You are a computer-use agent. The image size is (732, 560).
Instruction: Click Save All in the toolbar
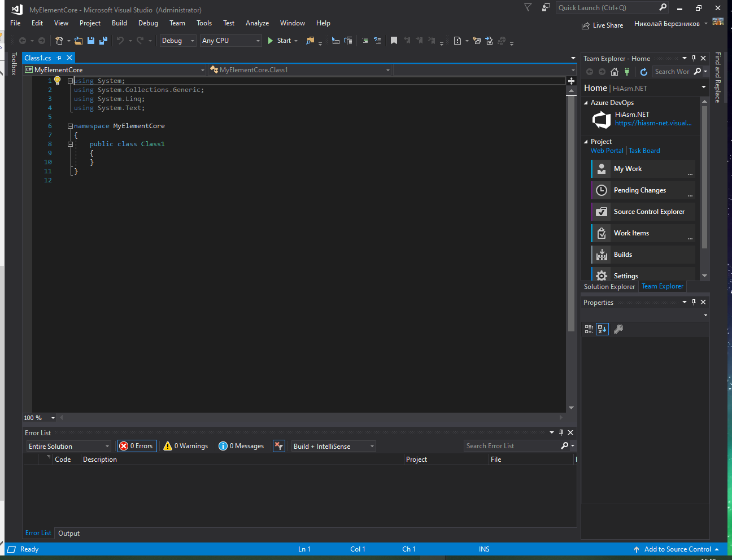[x=103, y=41]
